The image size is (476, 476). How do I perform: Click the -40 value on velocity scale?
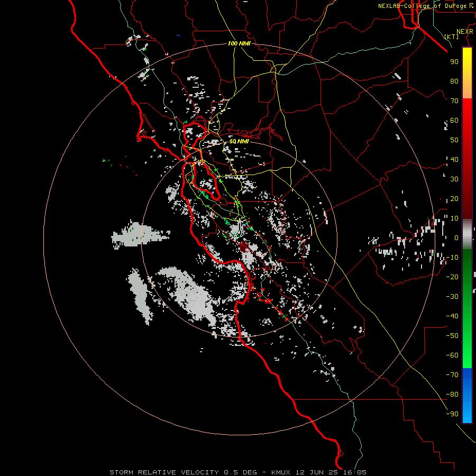(x=452, y=316)
